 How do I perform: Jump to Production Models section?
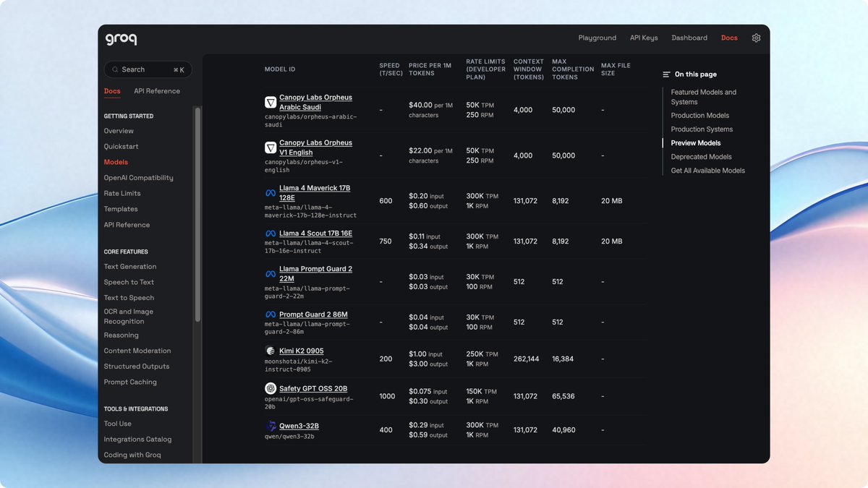click(699, 116)
